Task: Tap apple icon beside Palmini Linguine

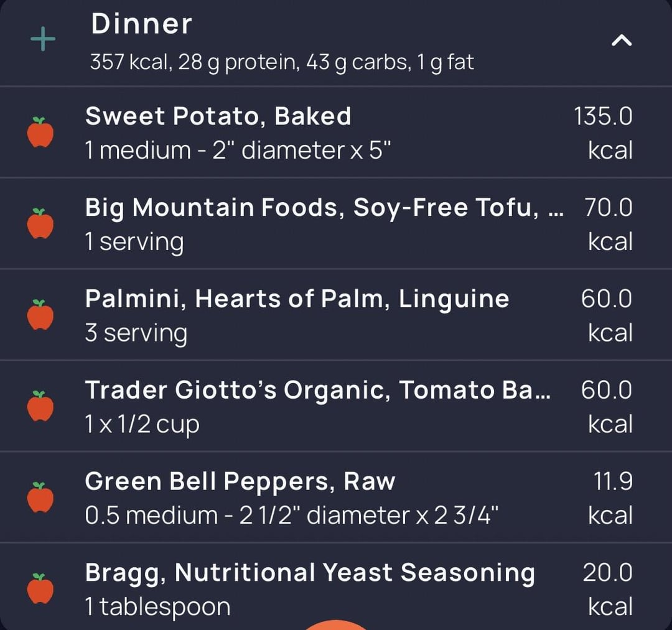Action: click(40, 315)
